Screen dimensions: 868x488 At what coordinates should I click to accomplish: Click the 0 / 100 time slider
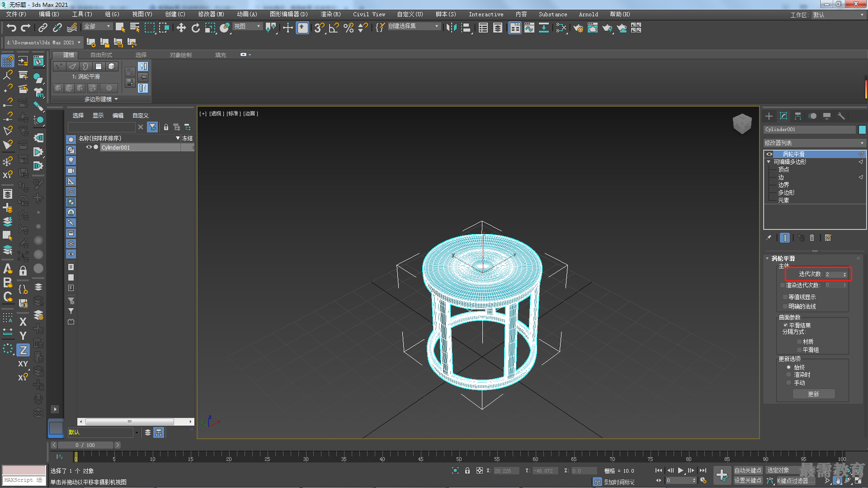(85, 445)
